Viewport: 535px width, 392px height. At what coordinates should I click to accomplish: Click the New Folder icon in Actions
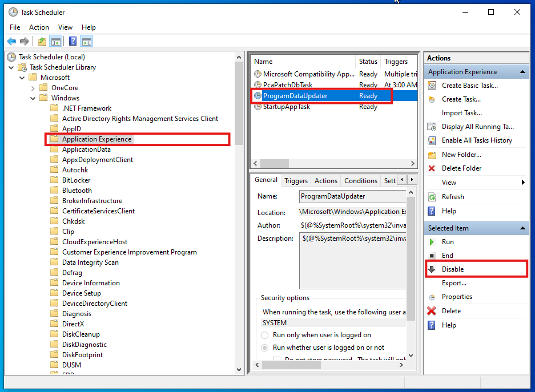(432, 155)
